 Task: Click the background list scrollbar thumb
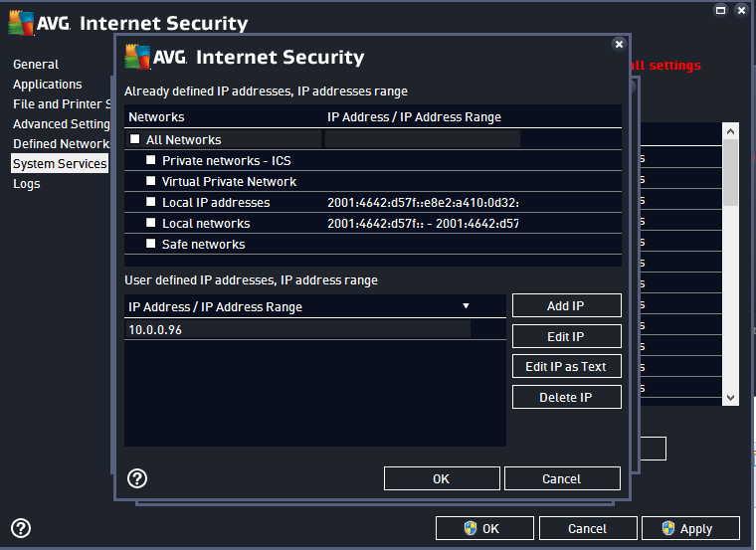point(730,173)
